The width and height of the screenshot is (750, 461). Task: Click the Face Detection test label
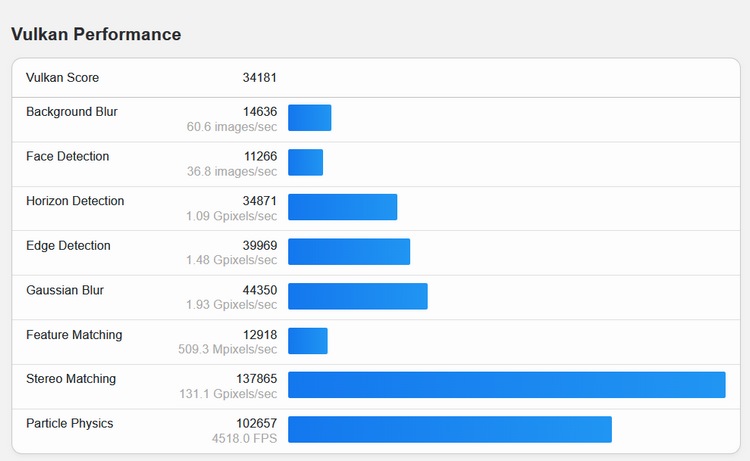tap(67, 157)
